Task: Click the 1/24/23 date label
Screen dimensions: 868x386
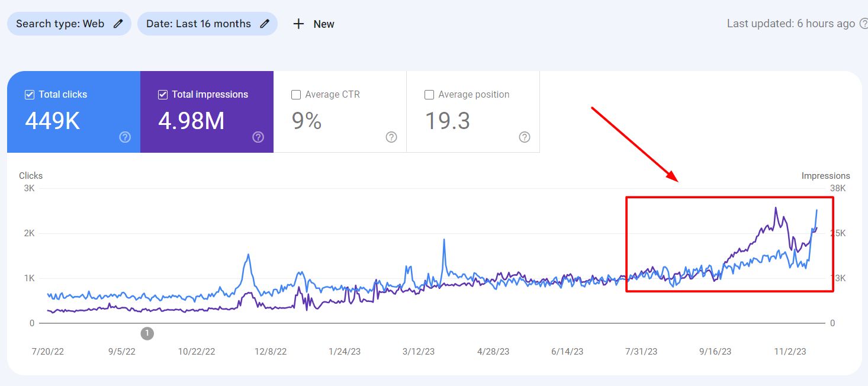Action: (345, 352)
